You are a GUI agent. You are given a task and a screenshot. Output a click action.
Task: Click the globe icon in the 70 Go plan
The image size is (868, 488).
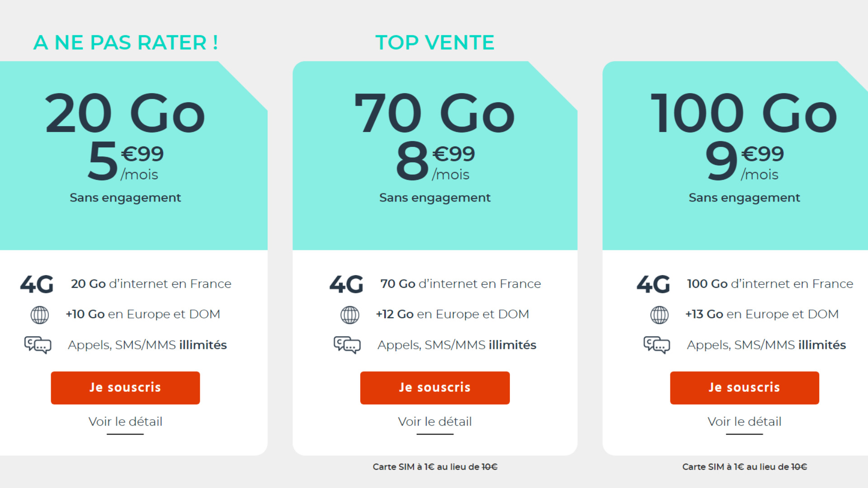(349, 315)
